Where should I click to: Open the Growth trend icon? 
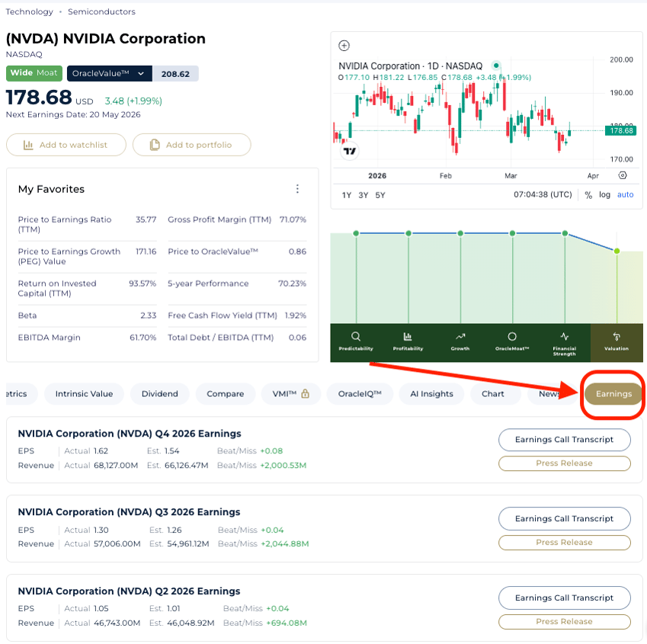pos(460,336)
